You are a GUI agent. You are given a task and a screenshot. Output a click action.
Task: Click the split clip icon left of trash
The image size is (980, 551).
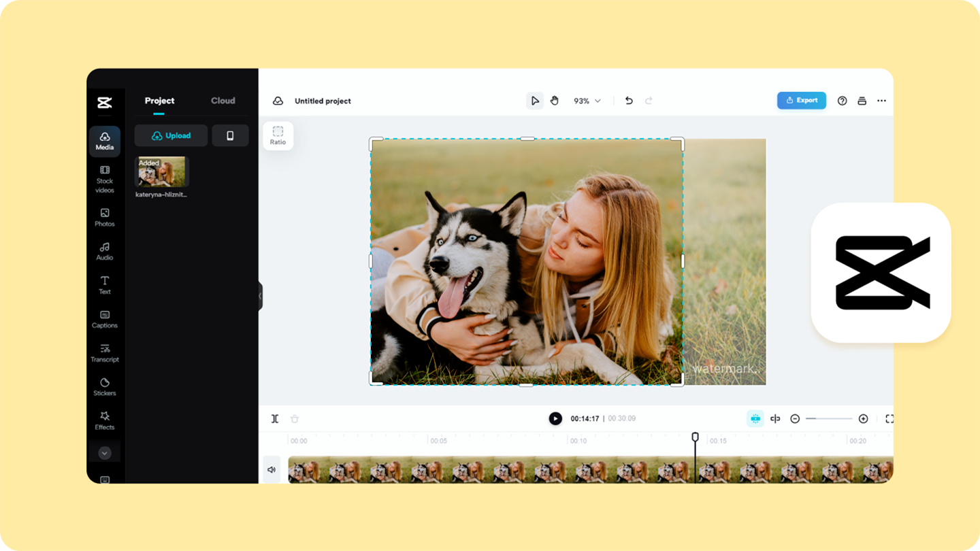click(275, 419)
